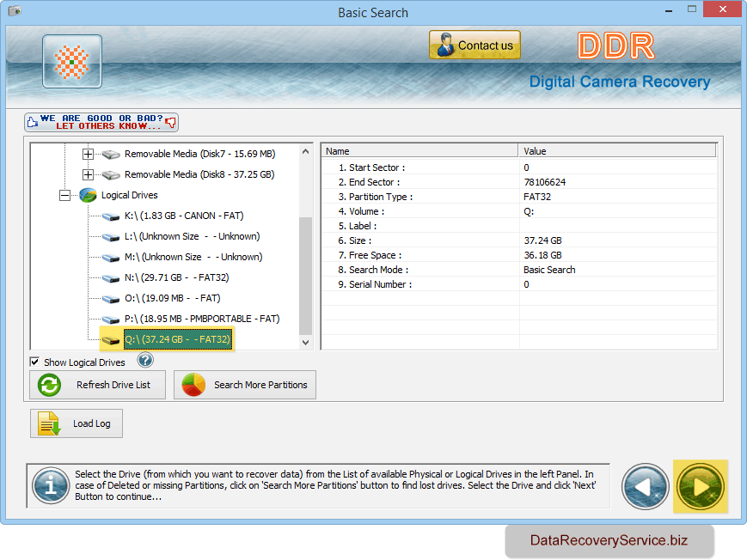Viewport: 747px width, 560px height.
Task: Select drive K:\ CANON FAT
Action: (x=184, y=216)
